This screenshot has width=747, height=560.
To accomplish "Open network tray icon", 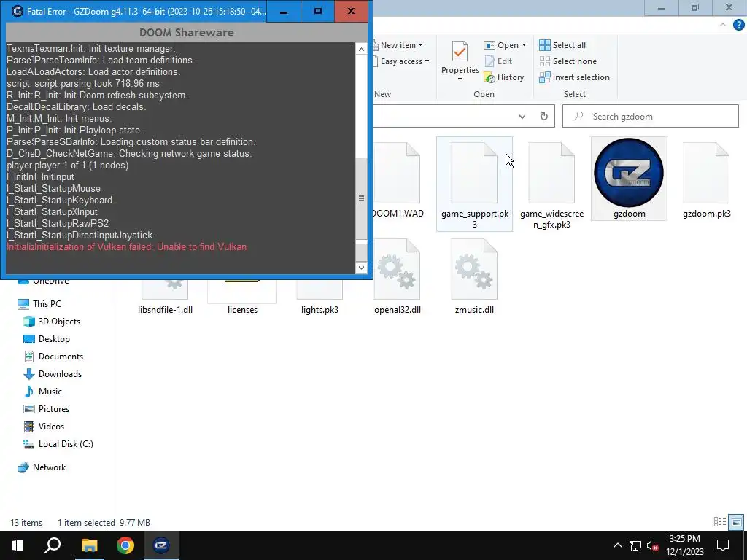I will (x=635, y=545).
